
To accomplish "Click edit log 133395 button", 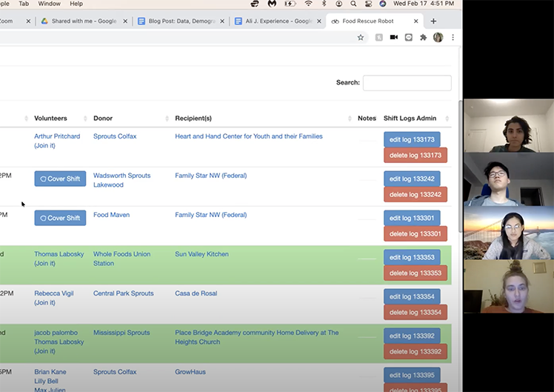I will pyautogui.click(x=412, y=375).
